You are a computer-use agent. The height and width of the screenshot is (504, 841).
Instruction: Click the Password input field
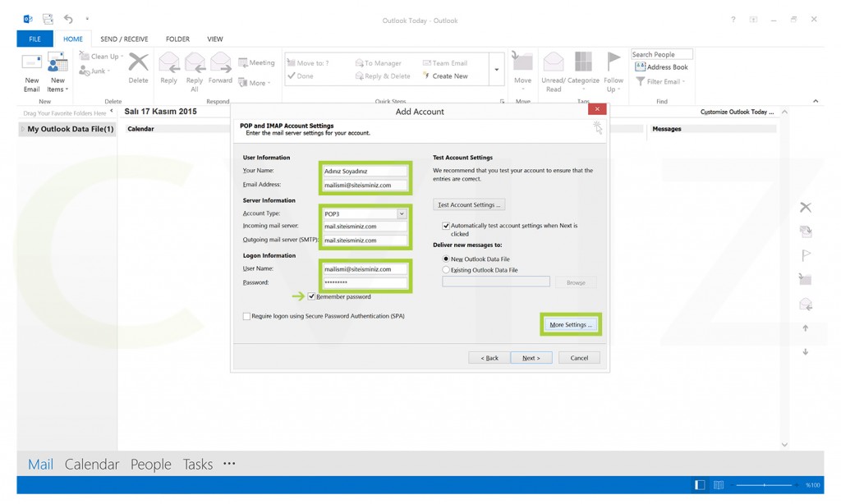pos(365,282)
